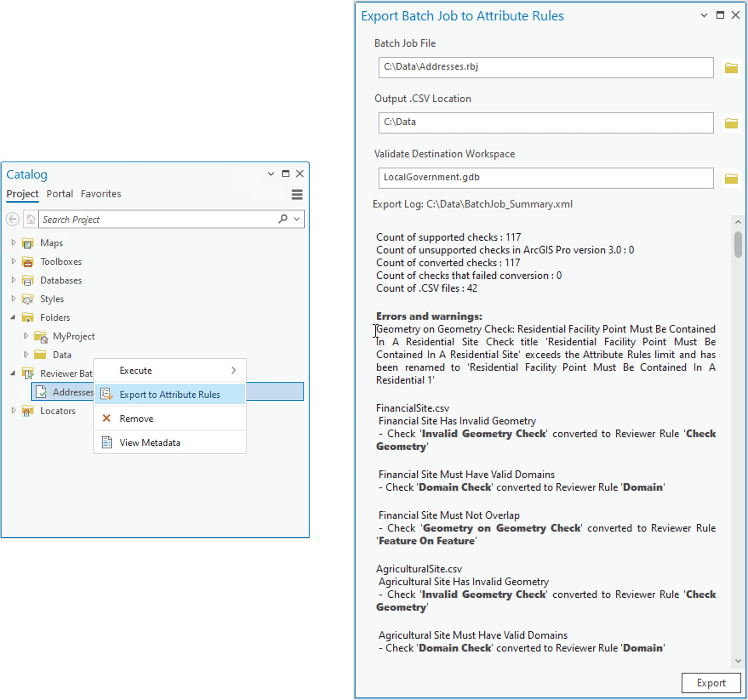Expand the MyProject folder node
Screen dimensions: 748x700
(x=26, y=336)
